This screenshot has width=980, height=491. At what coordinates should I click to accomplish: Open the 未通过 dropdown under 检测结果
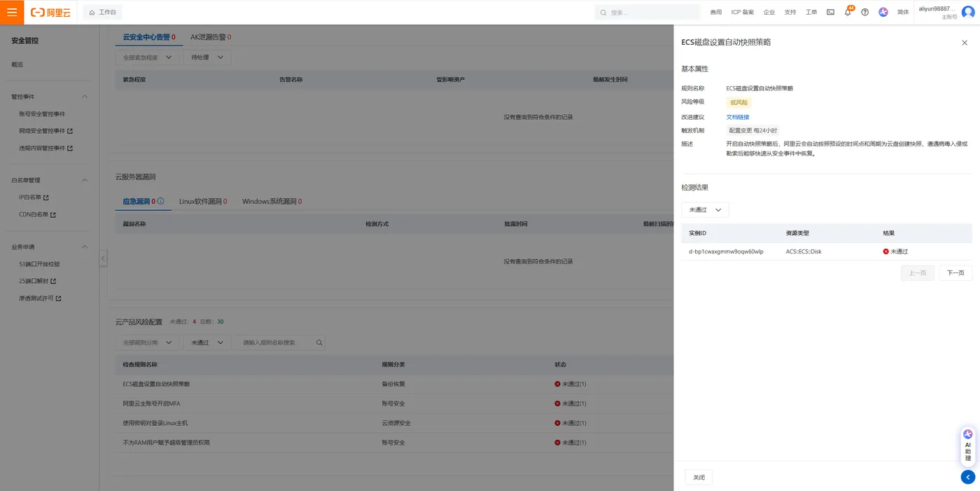pyautogui.click(x=705, y=209)
